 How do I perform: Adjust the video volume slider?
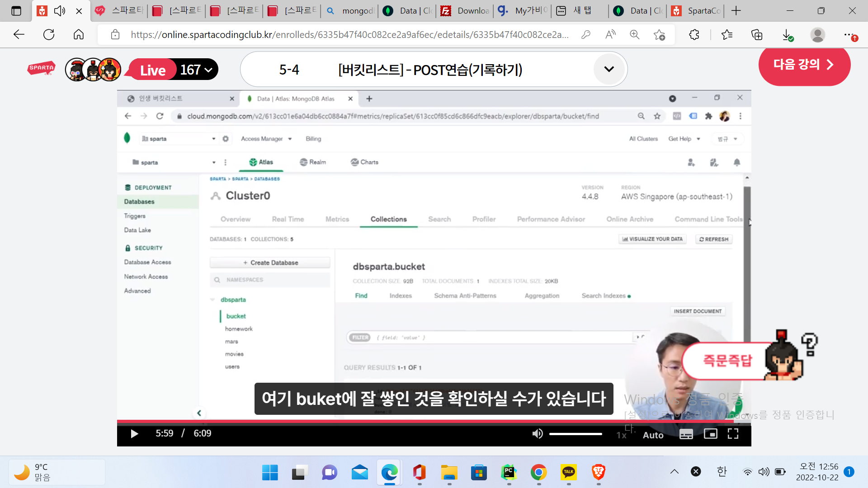click(576, 434)
